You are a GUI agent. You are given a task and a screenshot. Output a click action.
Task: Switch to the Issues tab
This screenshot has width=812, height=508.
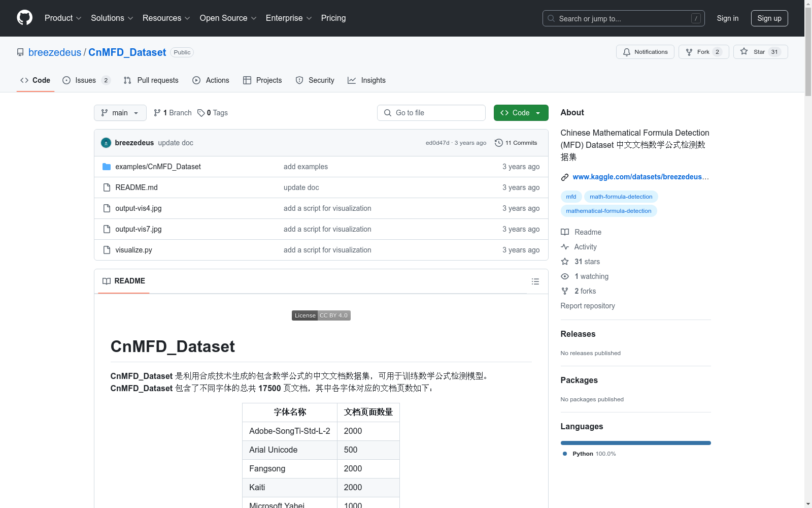click(86, 80)
